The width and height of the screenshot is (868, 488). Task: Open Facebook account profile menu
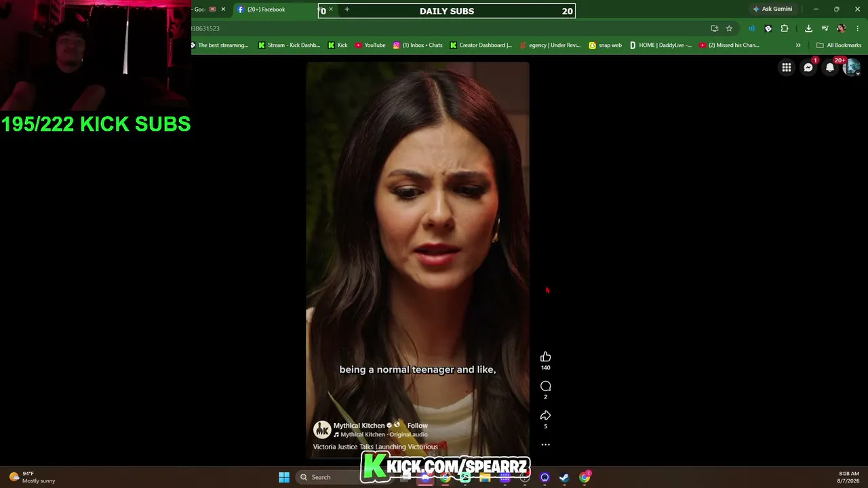pyautogui.click(x=852, y=67)
